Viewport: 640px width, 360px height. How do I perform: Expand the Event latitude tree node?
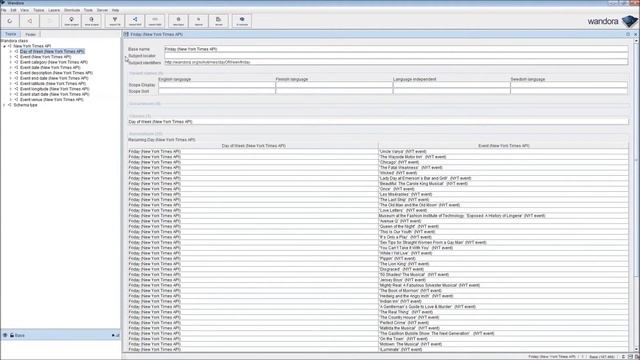click(11, 83)
